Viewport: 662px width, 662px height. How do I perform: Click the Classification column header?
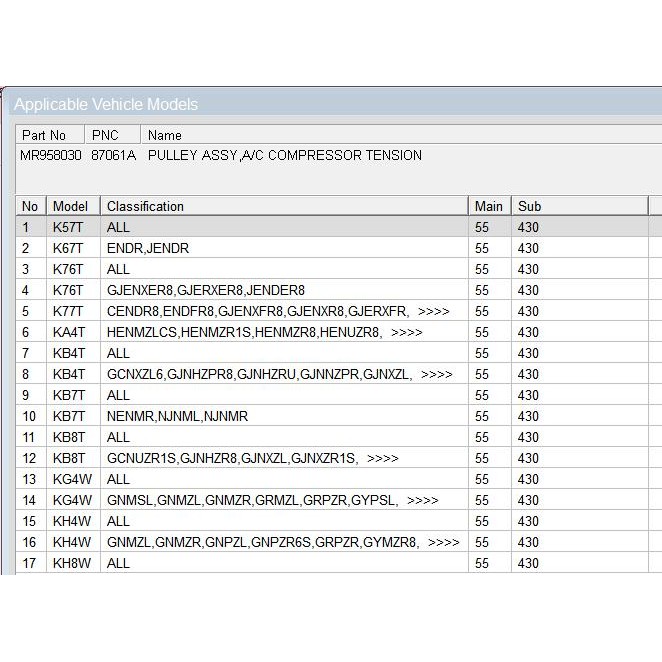(284, 206)
